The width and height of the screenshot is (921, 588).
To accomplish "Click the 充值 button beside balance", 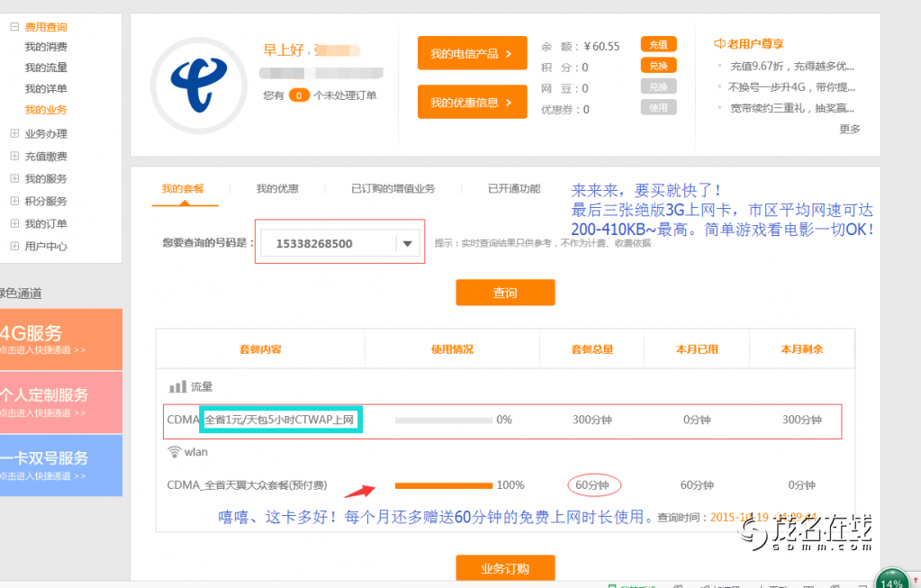I will click(658, 44).
